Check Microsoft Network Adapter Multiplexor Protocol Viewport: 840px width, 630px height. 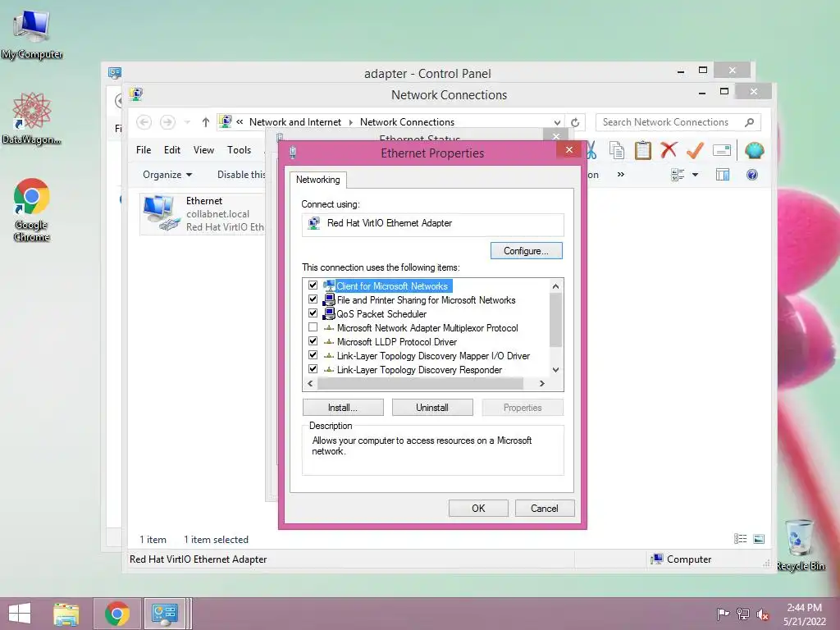coord(313,326)
